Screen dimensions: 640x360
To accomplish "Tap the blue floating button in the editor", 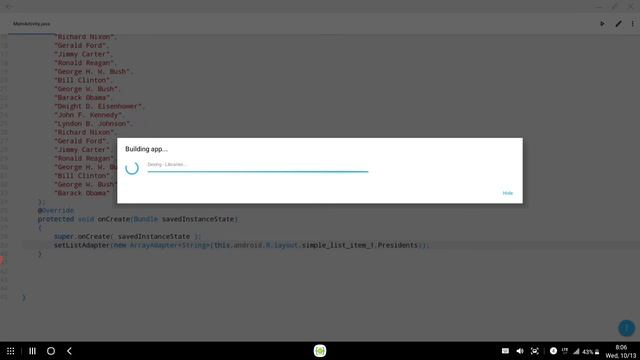I will pos(626,328).
